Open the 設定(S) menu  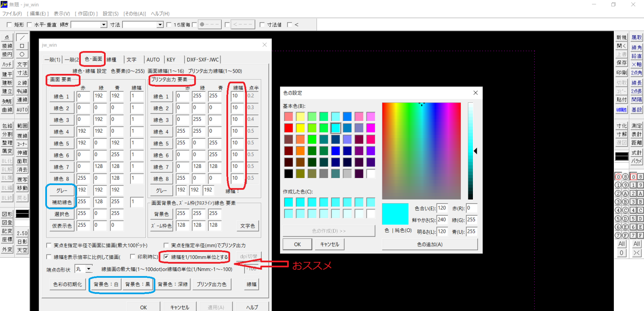111,14
